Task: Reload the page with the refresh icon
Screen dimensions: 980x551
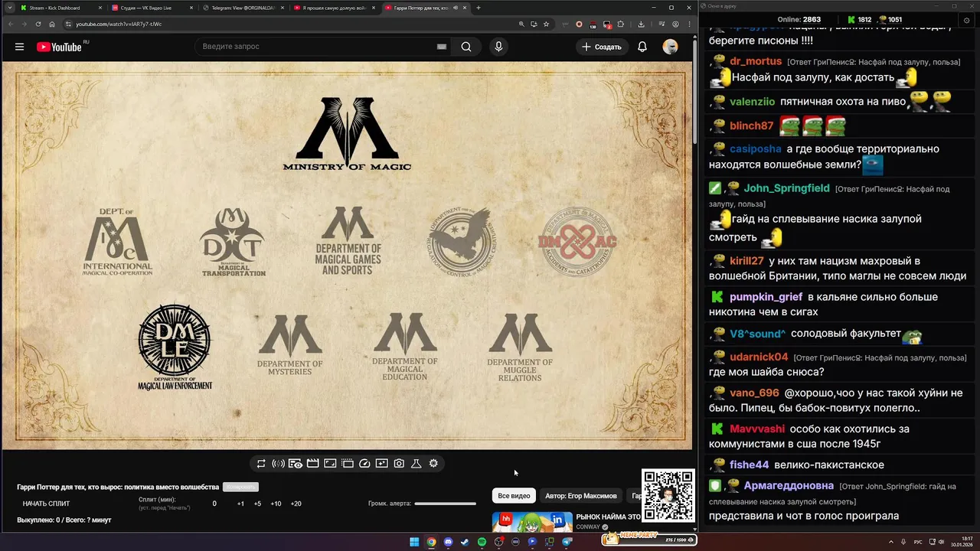Action: click(x=40, y=24)
